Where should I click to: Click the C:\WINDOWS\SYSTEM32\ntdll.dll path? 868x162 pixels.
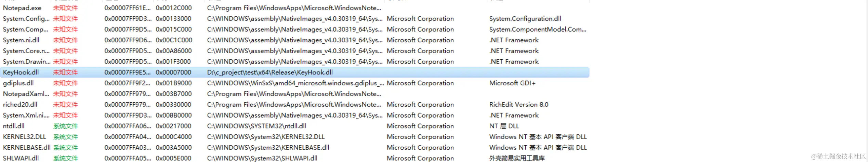tap(257, 126)
